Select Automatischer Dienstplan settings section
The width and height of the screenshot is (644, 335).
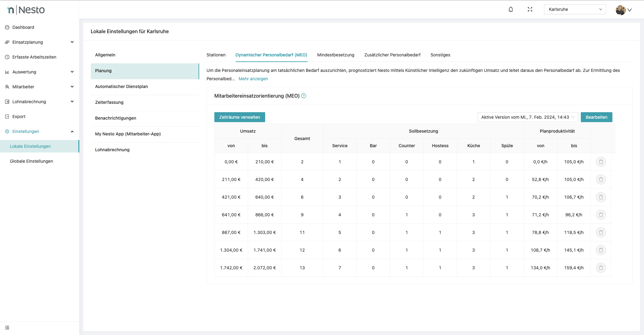pos(121,86)
